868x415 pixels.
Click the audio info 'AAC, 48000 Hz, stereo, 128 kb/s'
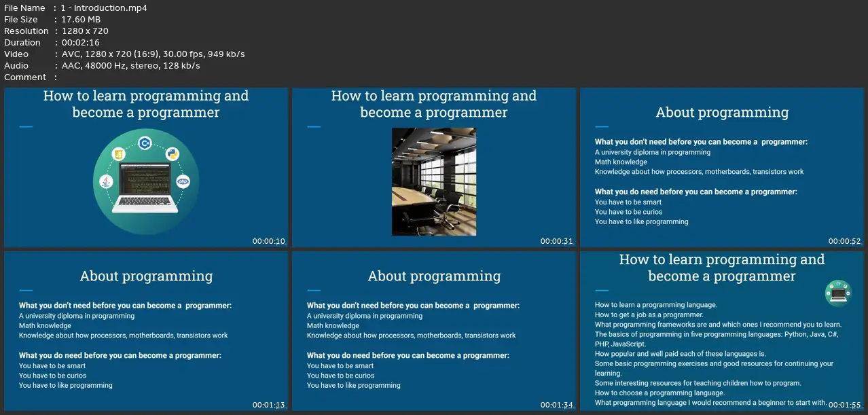coord(130,66)
